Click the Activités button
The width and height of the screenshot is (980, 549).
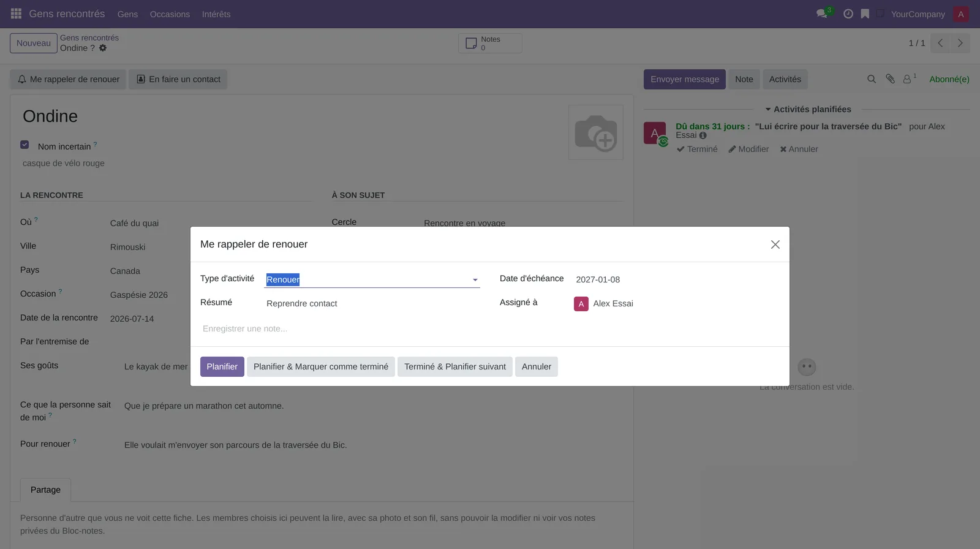tap(785, 79)
